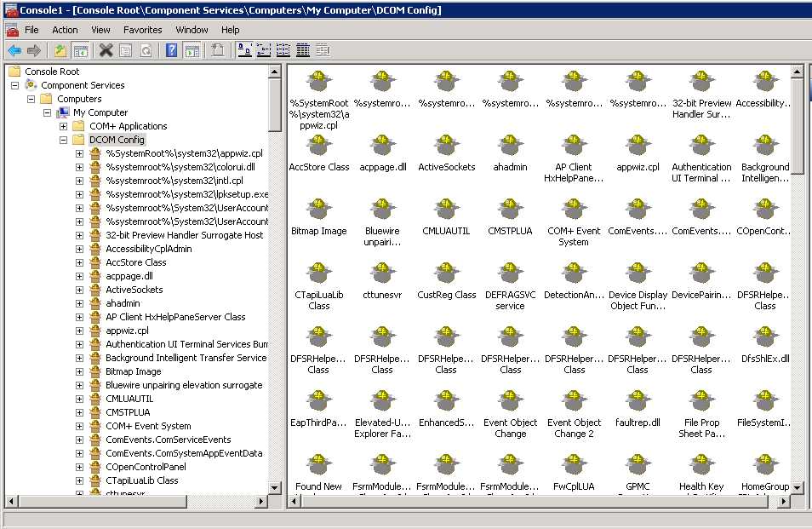Image resolution: width=812 pixels, height=529 pixels.
Task: Collapse the DCOM Config tree node
Action: tap(64, 140)
